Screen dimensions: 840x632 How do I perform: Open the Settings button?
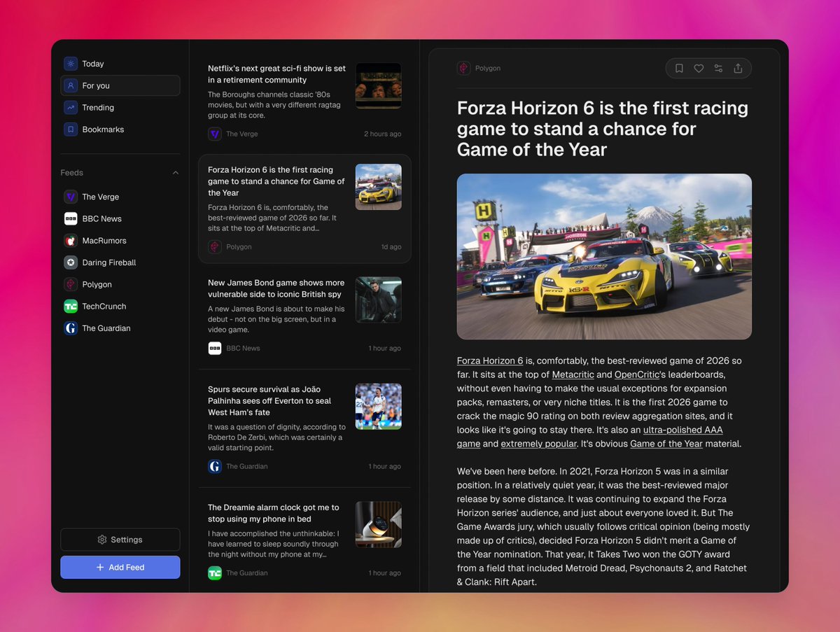[x=120, y=540]
